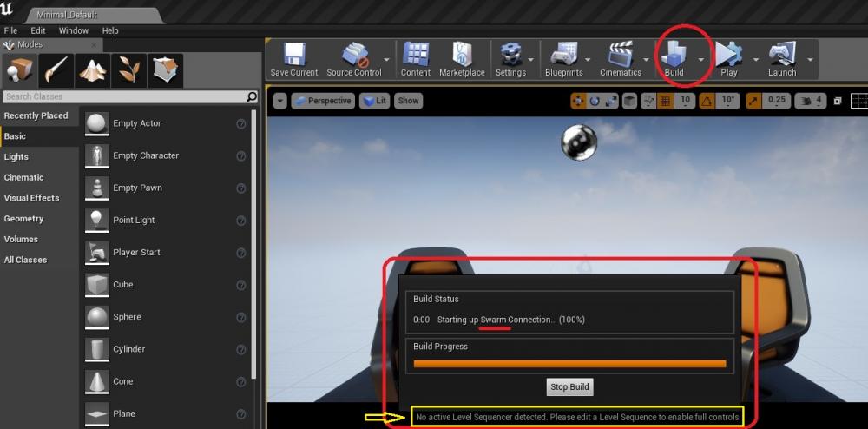Open Cinematics dropdown arrow
This screenshot has width=868, height=429.
click(x=646, y=59)
